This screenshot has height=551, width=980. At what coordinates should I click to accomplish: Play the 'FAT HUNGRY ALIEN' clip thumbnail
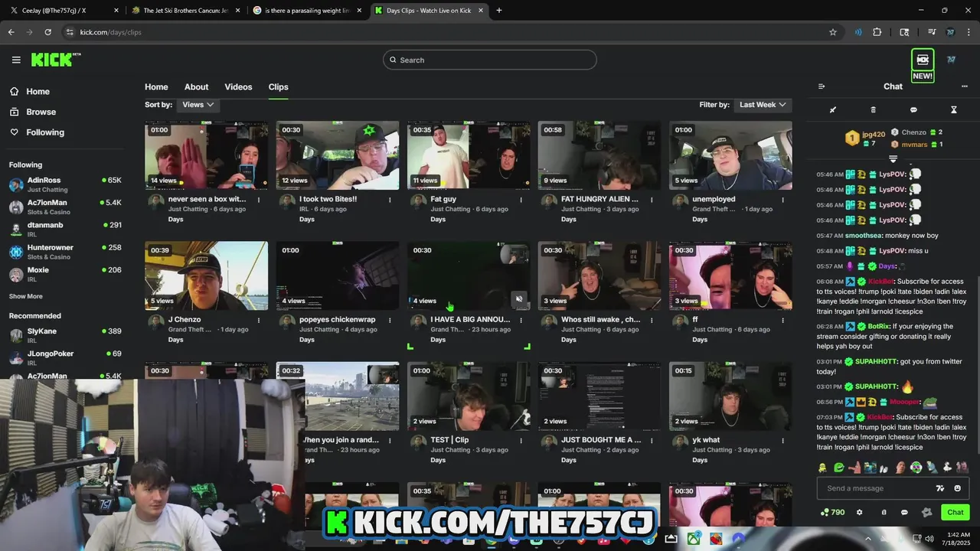pos(599,155)
